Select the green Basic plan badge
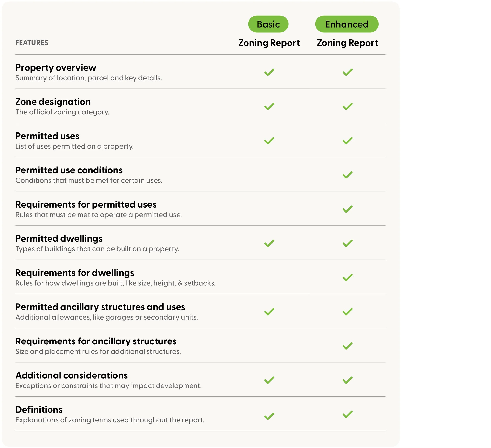This screenshot has width=491, height=448. click(x=268, y=24)
